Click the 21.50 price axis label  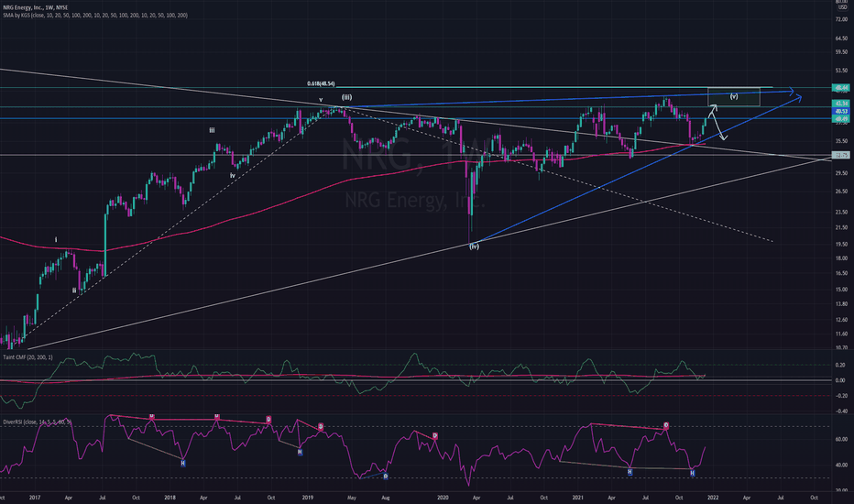pyautogui.click(x=841, y=228)
